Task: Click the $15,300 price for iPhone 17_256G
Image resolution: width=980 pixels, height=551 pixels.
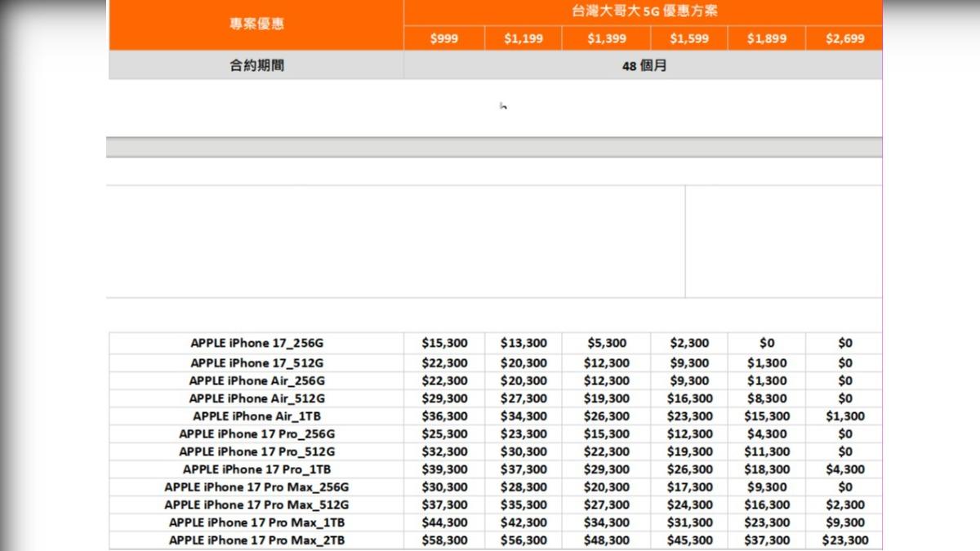Action: tap(444, 343)
